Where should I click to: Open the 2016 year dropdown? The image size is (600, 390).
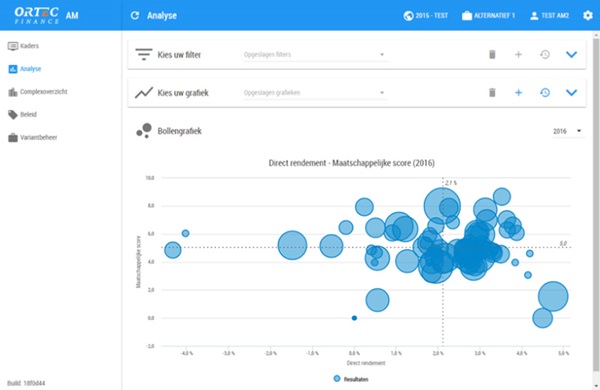pyautogui.click(x=567, y=131)
